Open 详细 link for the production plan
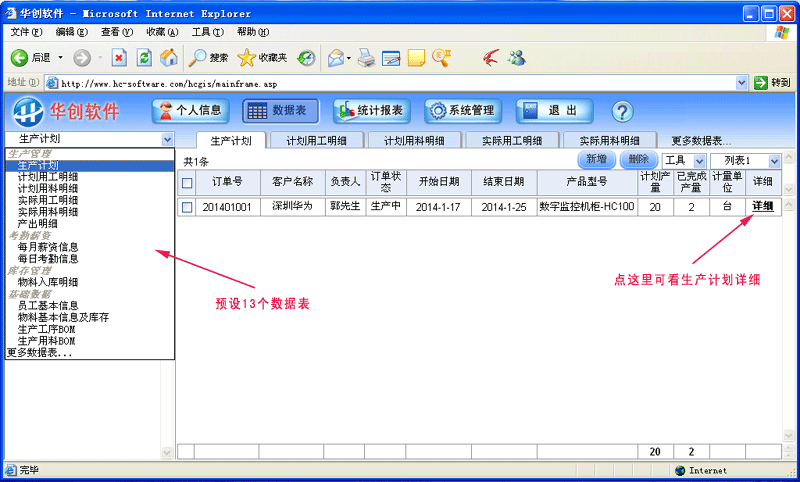Image resolution: width=800 pixels, height=482 pixels. 762,207
